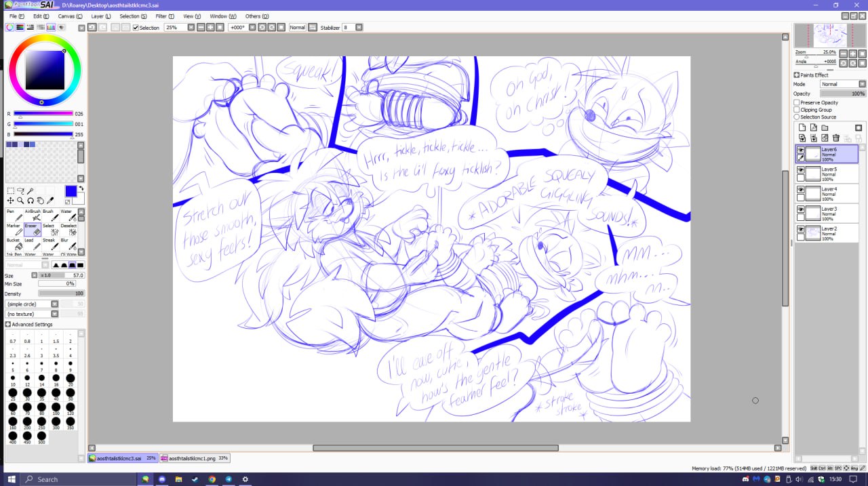Enable the Clipping Group checkbox
The width and height of the screenshot is (868, 486).
click(x=797, y=110)
